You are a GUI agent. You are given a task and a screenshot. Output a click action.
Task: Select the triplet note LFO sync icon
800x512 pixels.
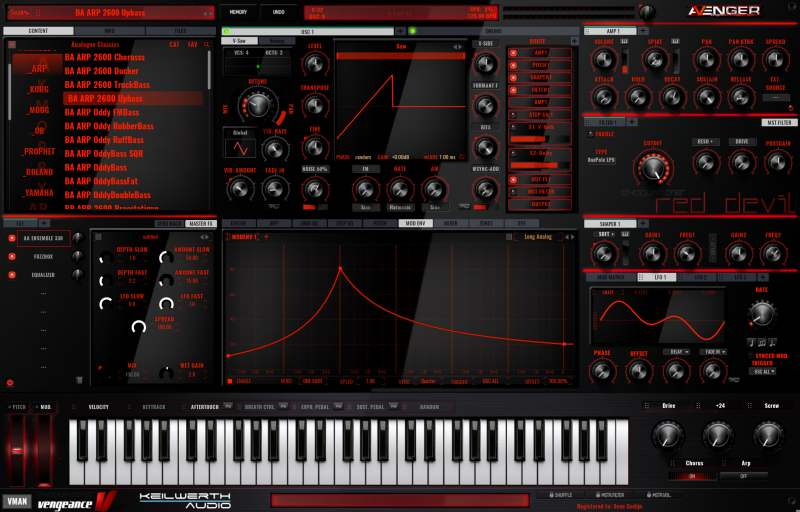coord(762,342)
